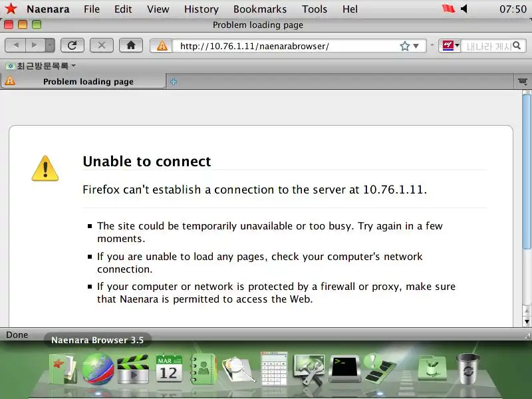Click the speaker volume icon
The image size is (532, 399).
(464, 9)
